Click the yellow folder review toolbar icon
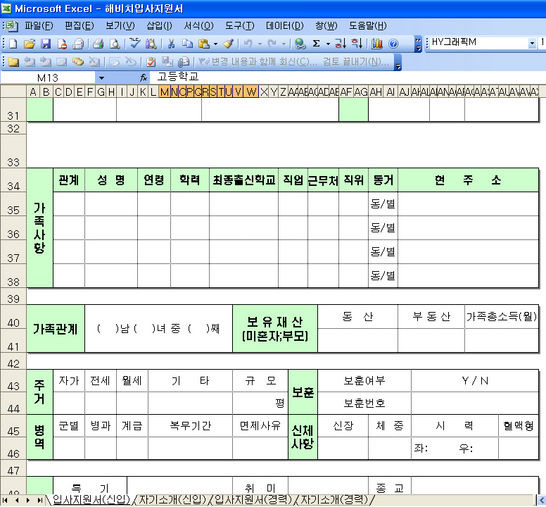This screenshot has width=546, height=507. pos(13,62)
